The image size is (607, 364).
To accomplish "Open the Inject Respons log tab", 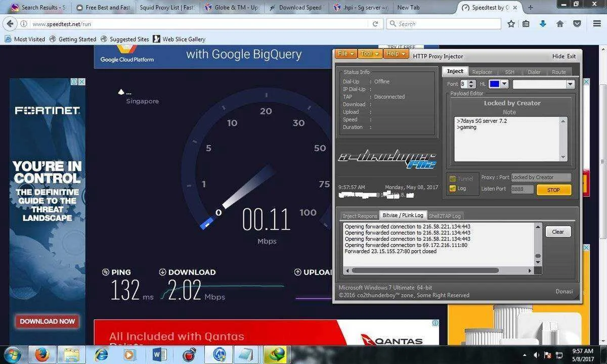I will point(360,216).
